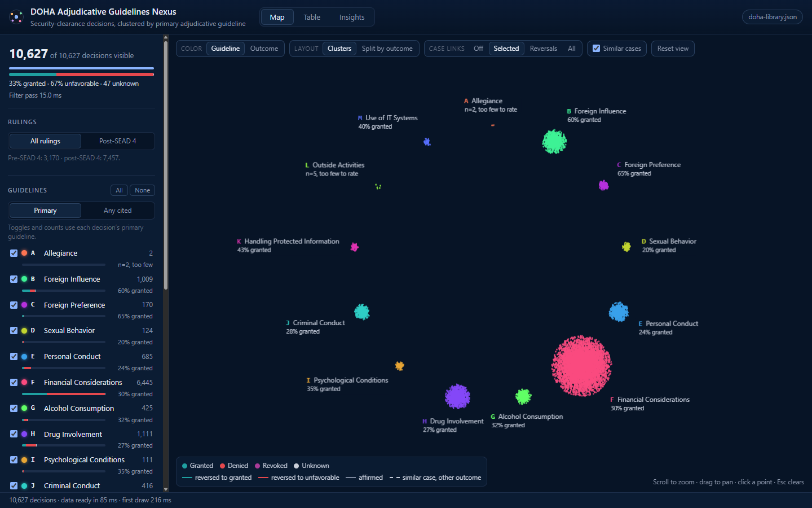
Task: Click the Psychological Conditions orange cluster
Action: pyautogui.click(x=400, y=366)
